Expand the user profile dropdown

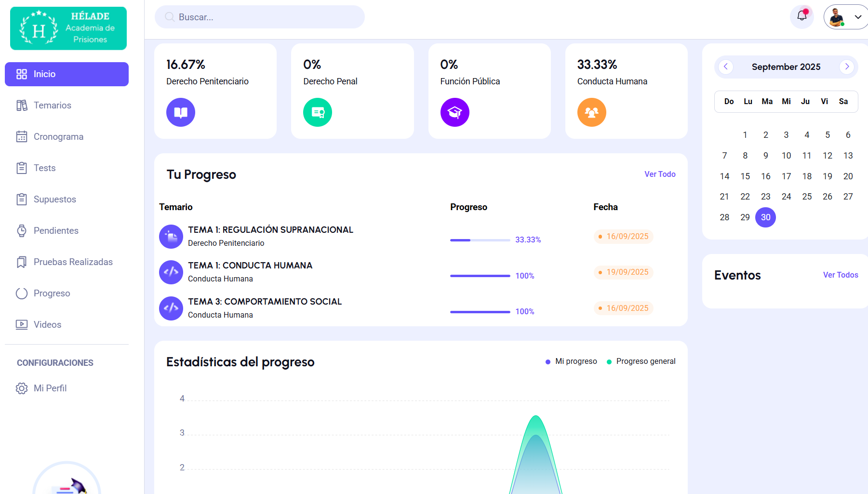click(857, 17)
